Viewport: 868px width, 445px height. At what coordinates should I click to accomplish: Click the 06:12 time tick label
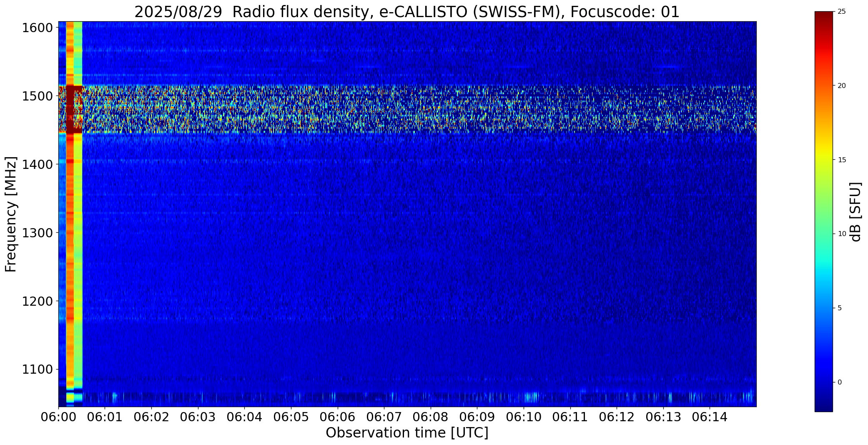click(x=617, y=417)
